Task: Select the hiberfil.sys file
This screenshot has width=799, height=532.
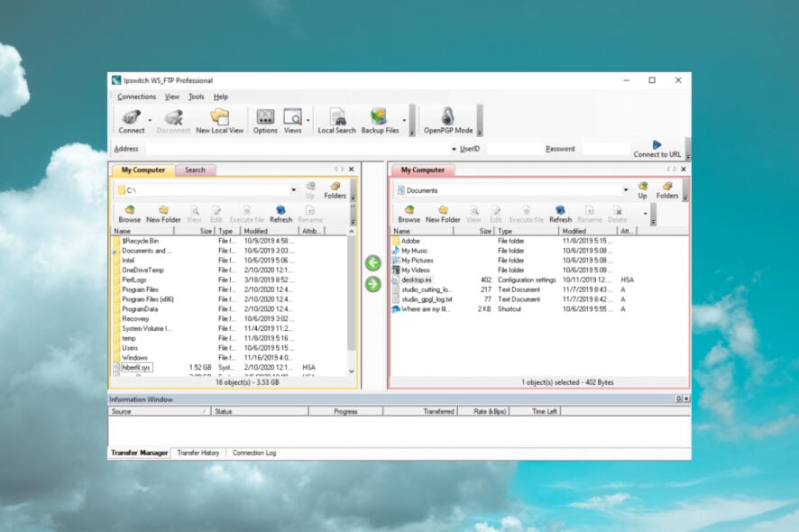Action: click(136, 367)
